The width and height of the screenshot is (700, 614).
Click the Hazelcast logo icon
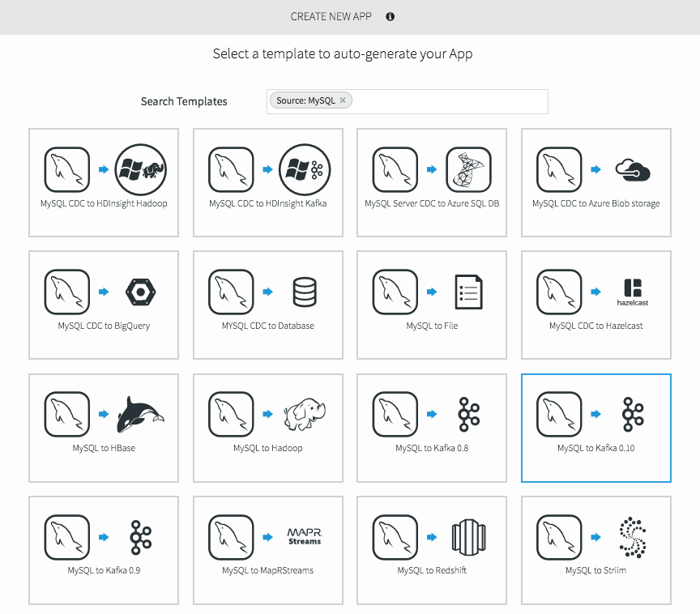[x=633, y=292]
